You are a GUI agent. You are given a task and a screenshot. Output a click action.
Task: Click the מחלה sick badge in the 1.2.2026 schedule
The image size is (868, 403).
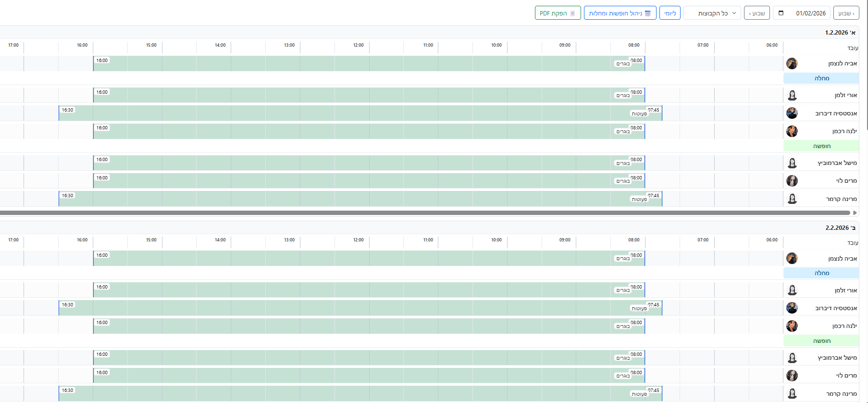tap(821, 78)
